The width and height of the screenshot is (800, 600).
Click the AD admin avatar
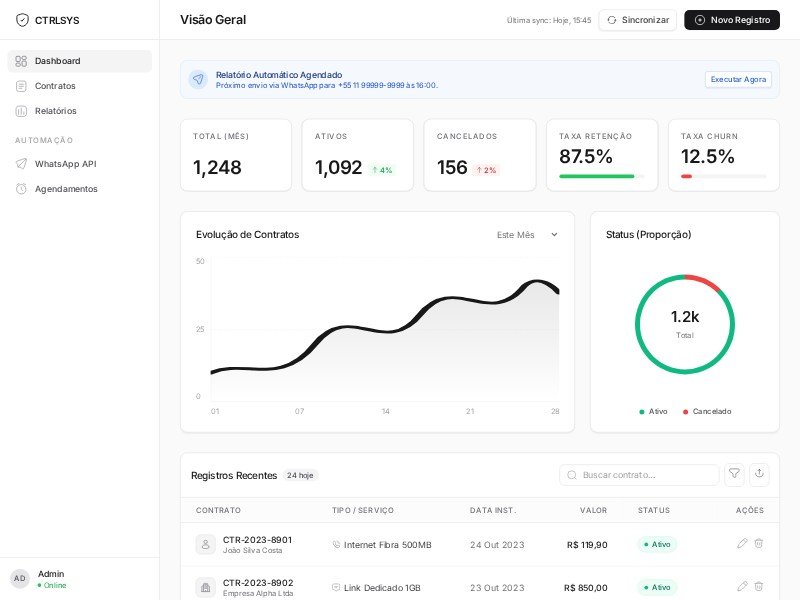20,579
